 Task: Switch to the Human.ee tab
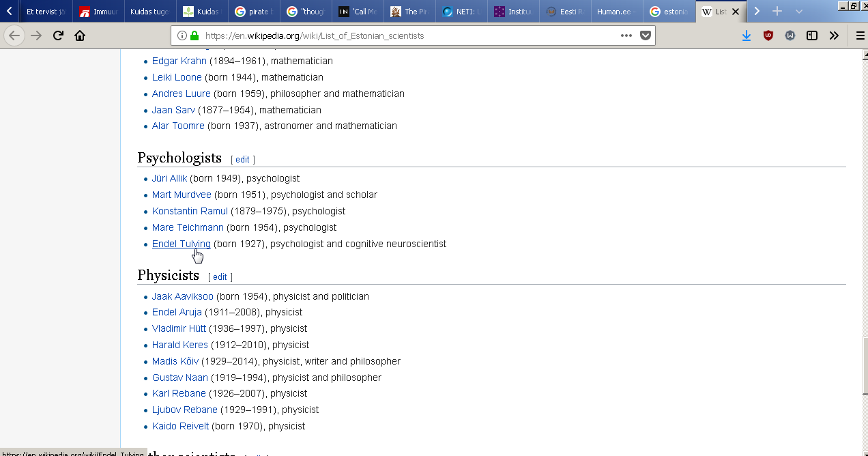pos(616,12)
